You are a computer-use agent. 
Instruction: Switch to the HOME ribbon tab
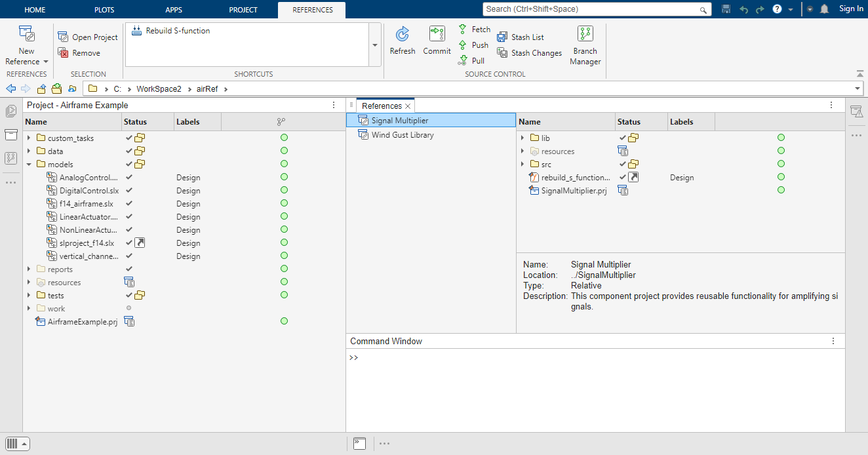[35, 9]
